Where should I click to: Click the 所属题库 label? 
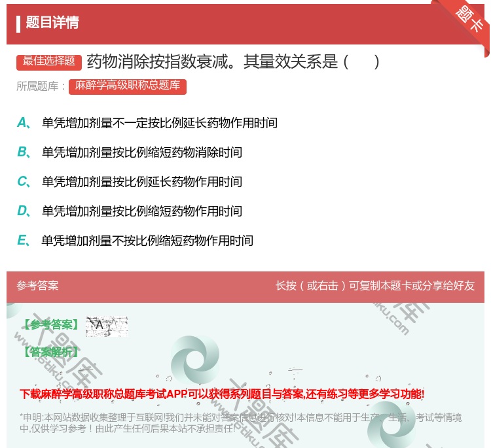tap(41, 86)
